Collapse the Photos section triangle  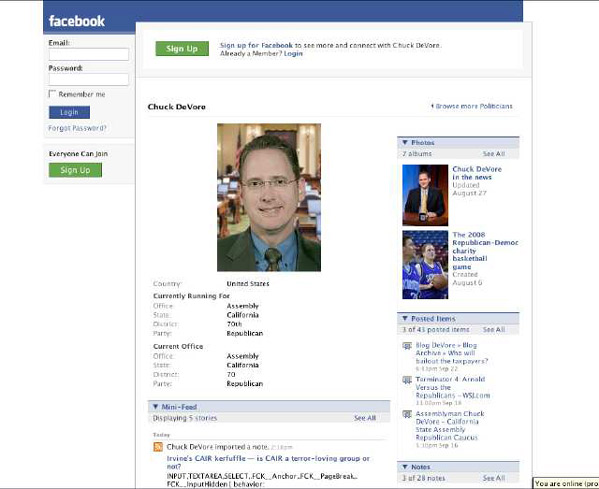click(405, 142)
